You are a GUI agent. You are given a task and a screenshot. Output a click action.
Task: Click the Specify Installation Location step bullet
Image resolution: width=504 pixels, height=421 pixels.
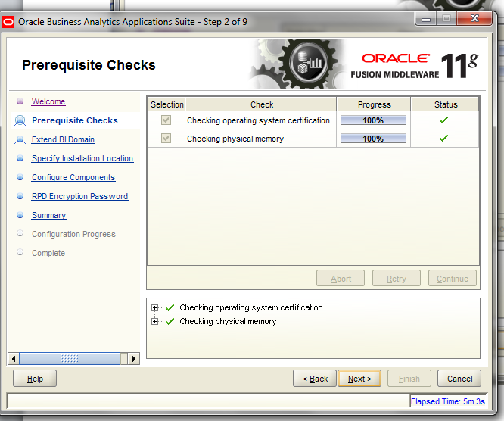coord(20,158)
